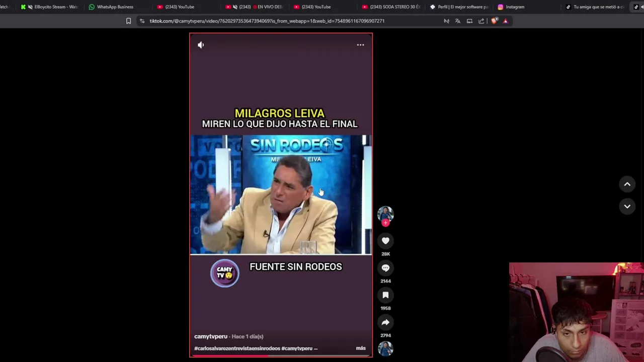The height and width of the screenshot is (362, 644).
Task: Open site settings icon beside URL
Action: [142, 21]
